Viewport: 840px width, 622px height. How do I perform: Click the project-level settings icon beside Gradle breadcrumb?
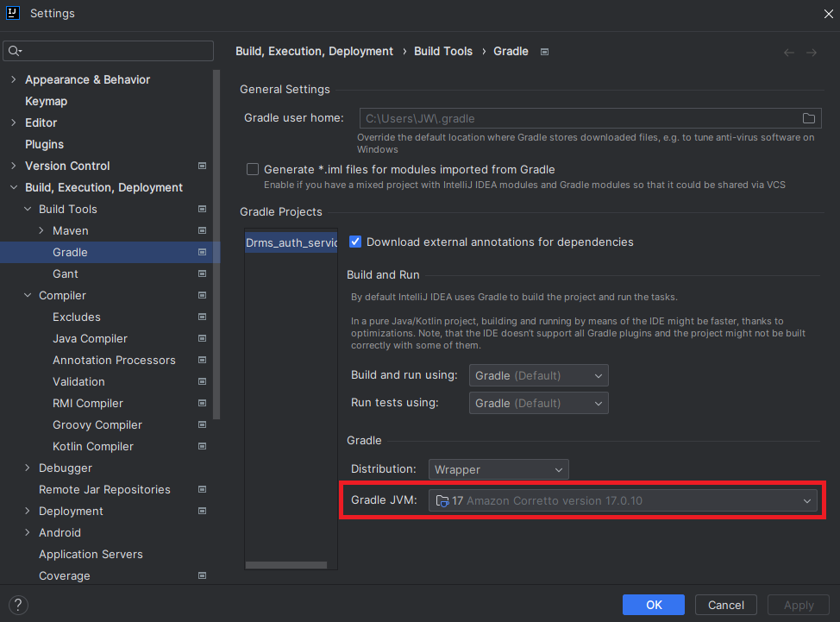[x=544, y=52]
